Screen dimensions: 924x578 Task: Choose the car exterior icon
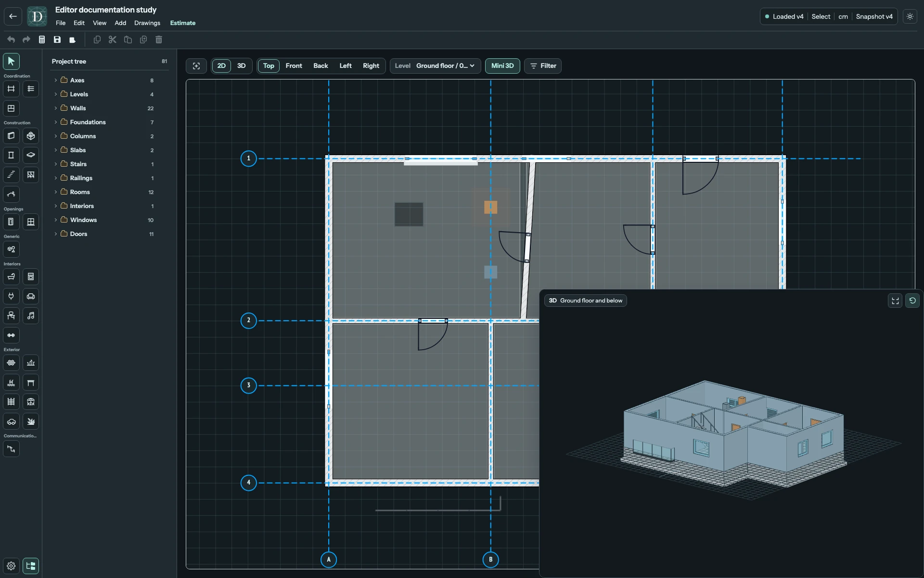[x=11, y=421]
